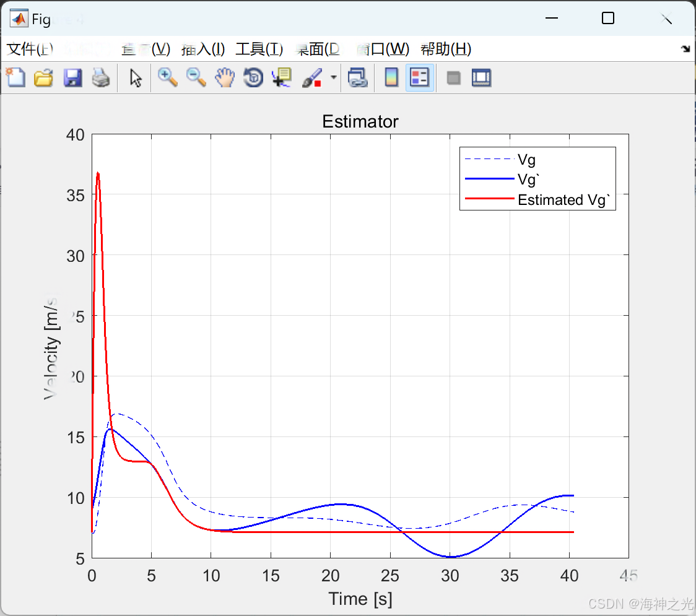Click the Link Plot icon

(358, 77)
